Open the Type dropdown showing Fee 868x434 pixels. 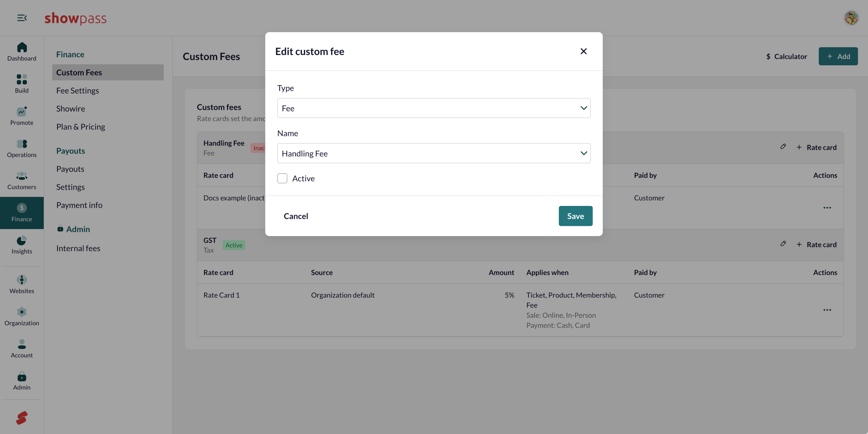click(434, 108)
